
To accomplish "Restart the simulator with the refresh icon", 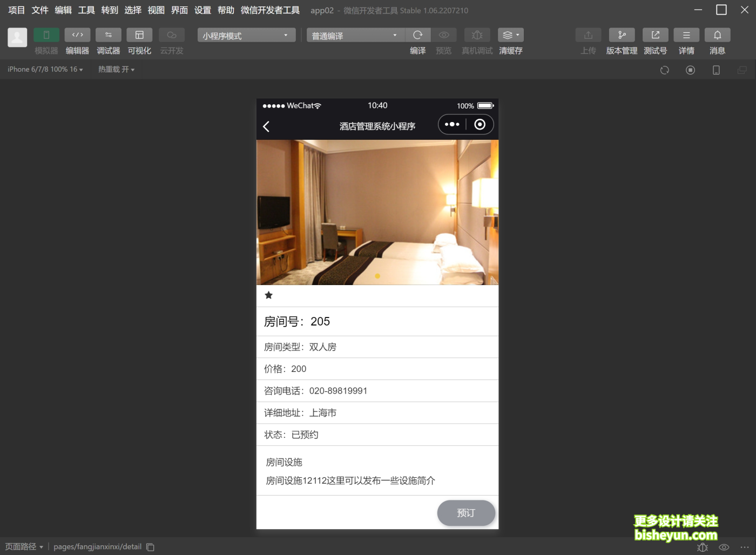I will point(664,70).
